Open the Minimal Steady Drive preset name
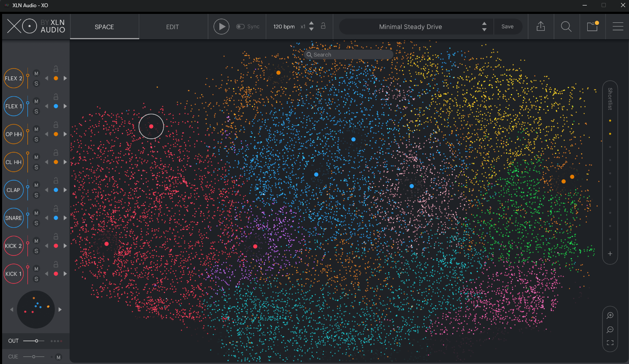629x364 pixels. tap(410, 27)
